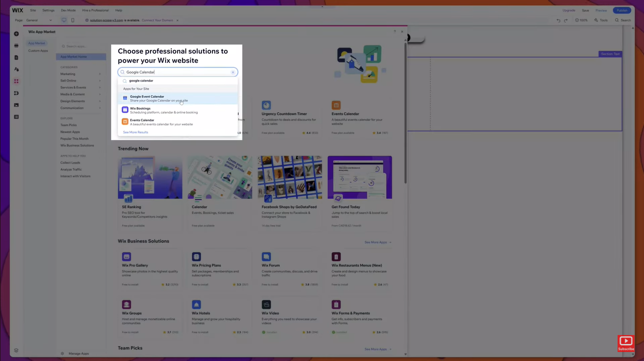This screenshot has height=361, width=644.
Task: Open the Hire a Professional menu
Action: [95, 10]
